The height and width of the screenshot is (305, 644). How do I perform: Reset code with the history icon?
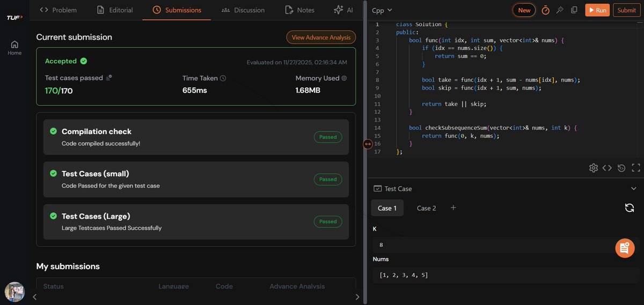click(621, 168)
